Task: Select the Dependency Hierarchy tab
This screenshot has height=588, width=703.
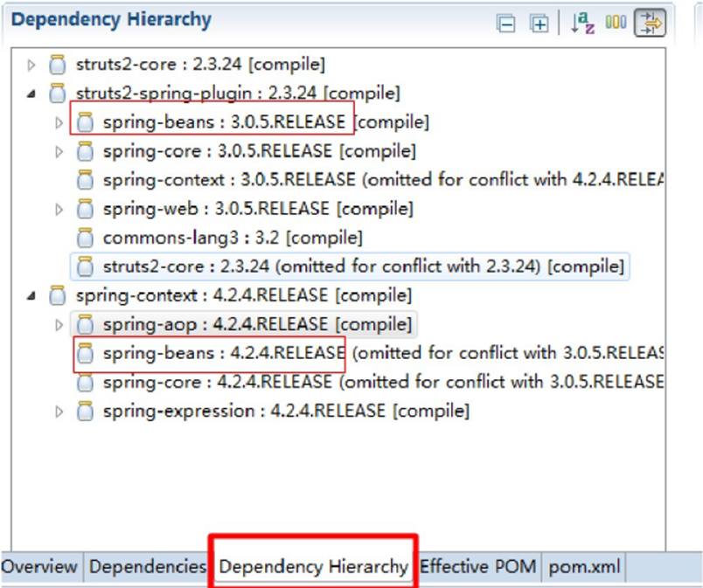Action: tap(313, 566)
